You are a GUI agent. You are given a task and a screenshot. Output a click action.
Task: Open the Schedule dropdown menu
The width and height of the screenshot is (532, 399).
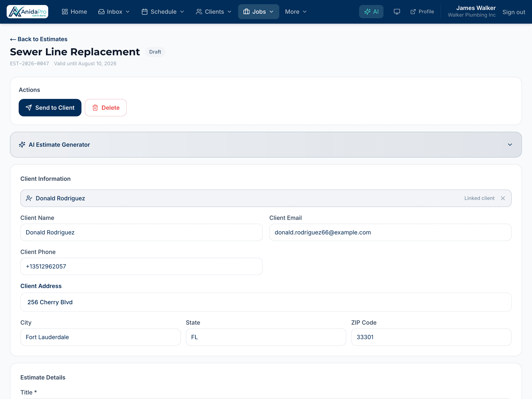163,12
